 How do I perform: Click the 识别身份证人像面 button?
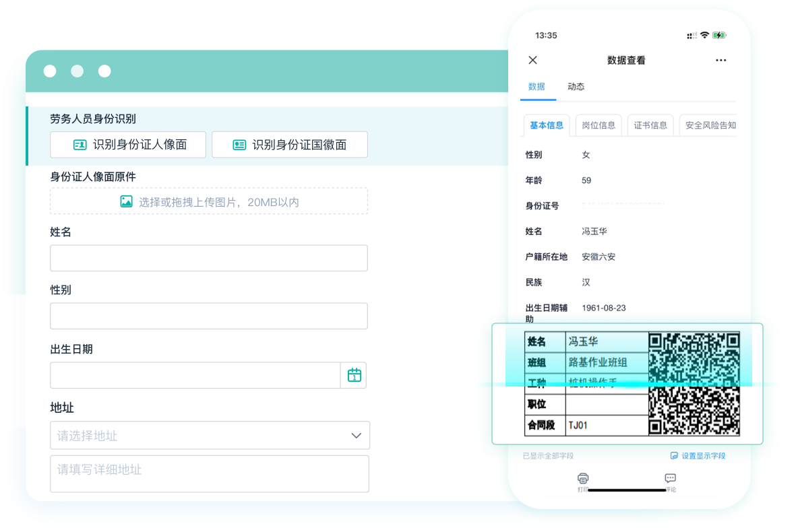pyautogui.click(x=128, y=145)
